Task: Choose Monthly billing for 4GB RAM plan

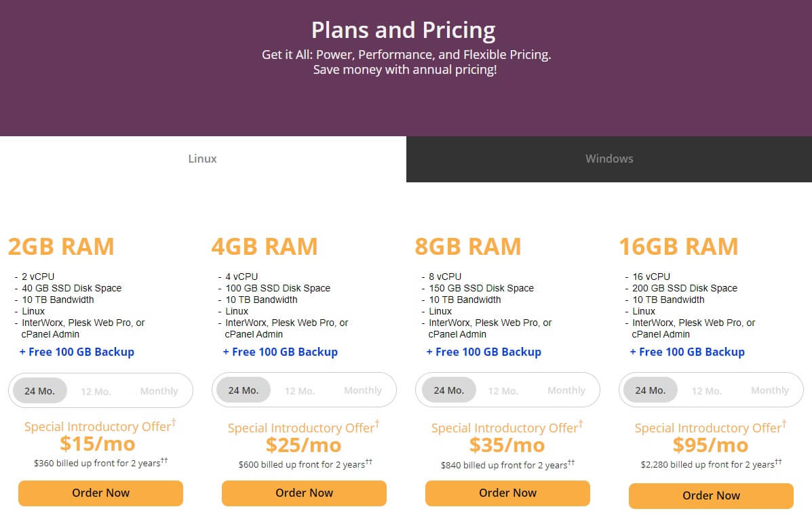Action: click(363, 390)
